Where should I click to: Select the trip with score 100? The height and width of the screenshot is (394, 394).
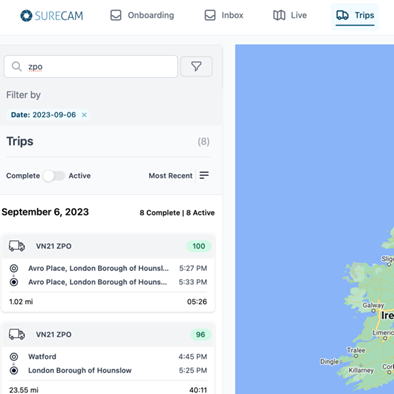tap(108, 273)
